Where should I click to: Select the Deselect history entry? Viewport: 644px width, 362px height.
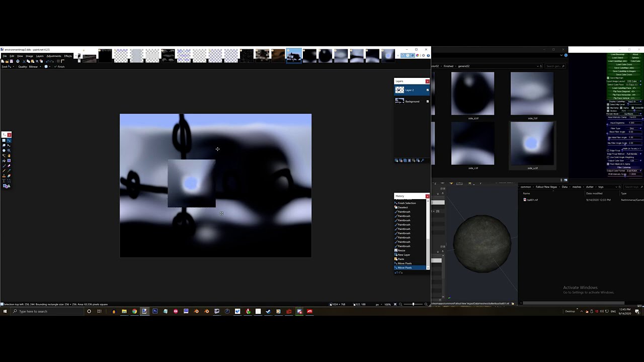point(410,207)
